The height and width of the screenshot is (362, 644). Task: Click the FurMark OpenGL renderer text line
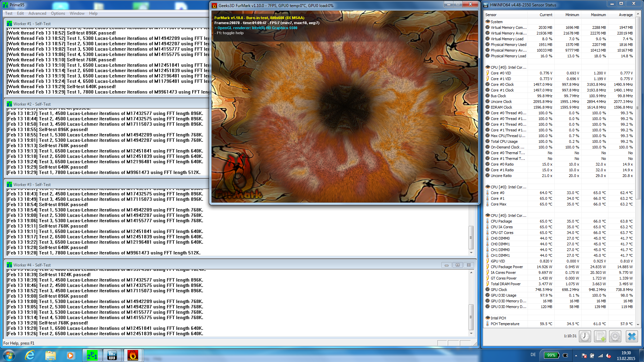tap(256, 28)
